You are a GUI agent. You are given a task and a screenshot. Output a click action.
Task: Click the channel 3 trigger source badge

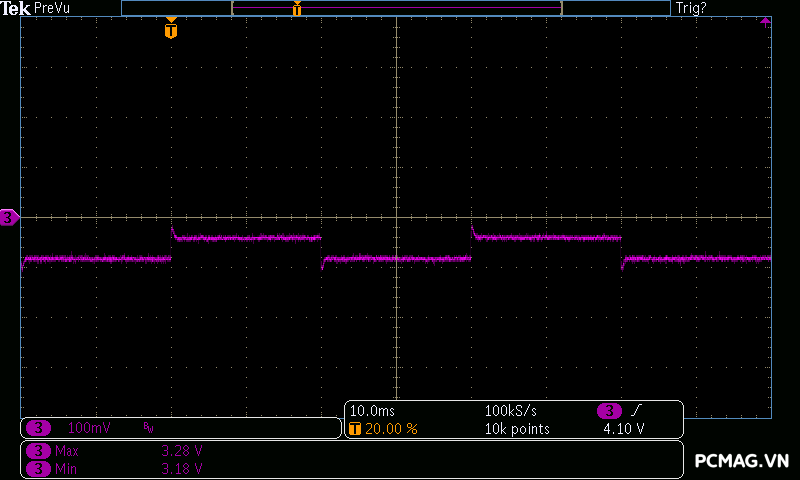(x=609, y=411)
